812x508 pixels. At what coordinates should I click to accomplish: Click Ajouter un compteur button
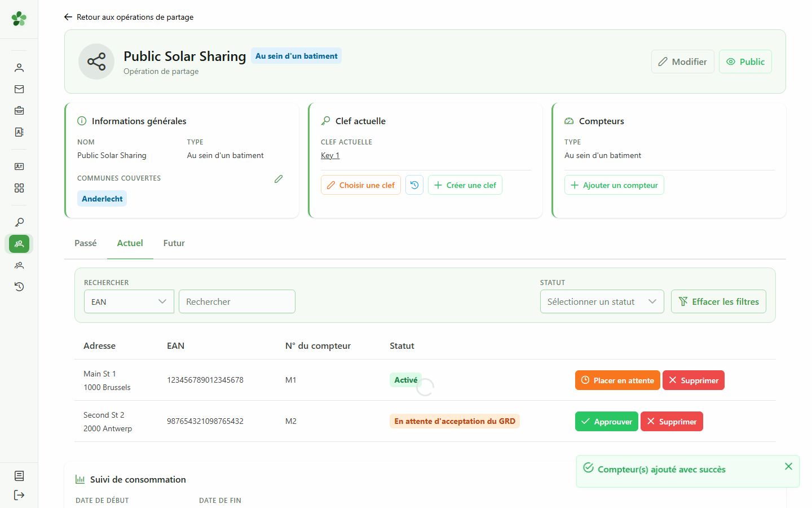(614, 185)
